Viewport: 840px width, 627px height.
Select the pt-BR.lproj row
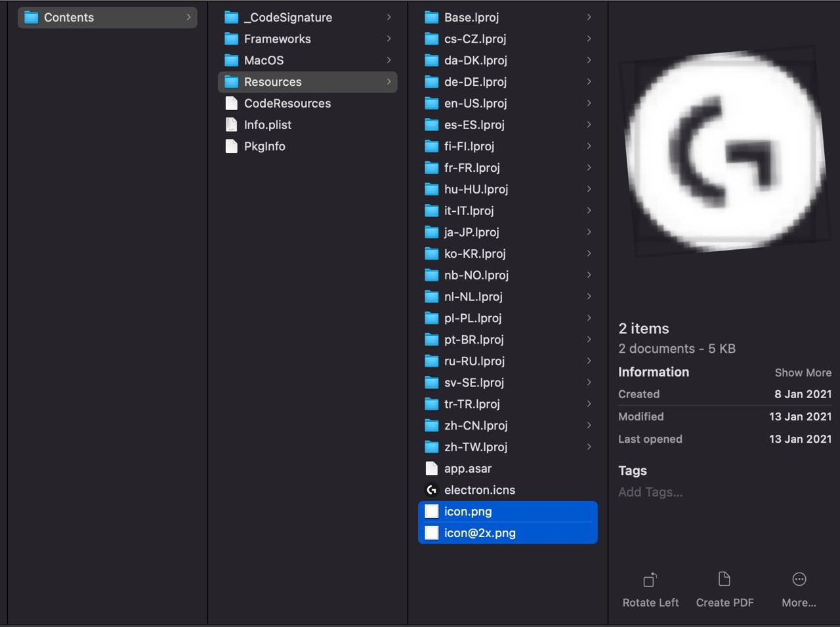pos(507,340)
